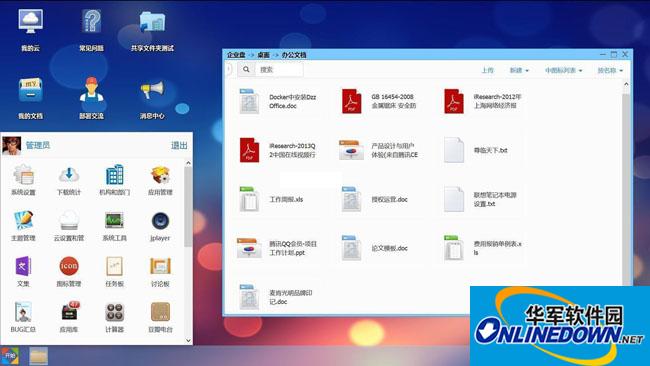Viewport: 650px width, 366px height.
Task: Select the 产品设计与用户体验 presentation file
Action: pyautogui.click(x=351, y=150)
